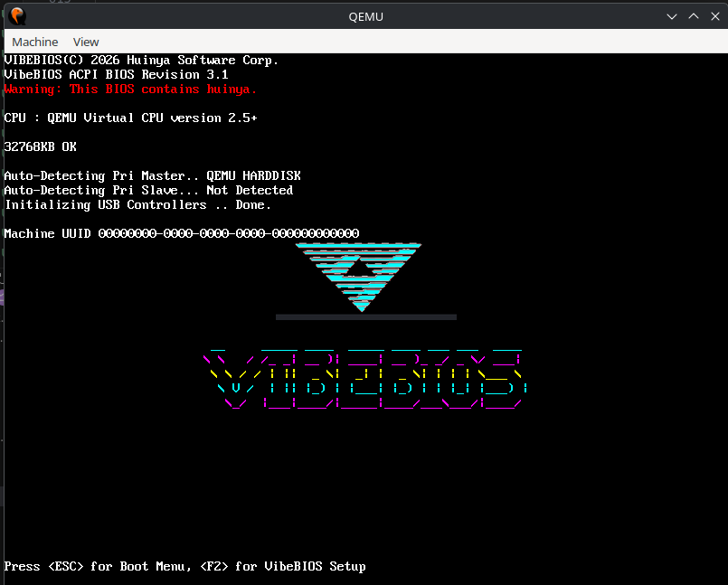Click 'Initializing USB Controllers .. Done.' line
Viewport: 728px width, 585px height.
point(137,204)
